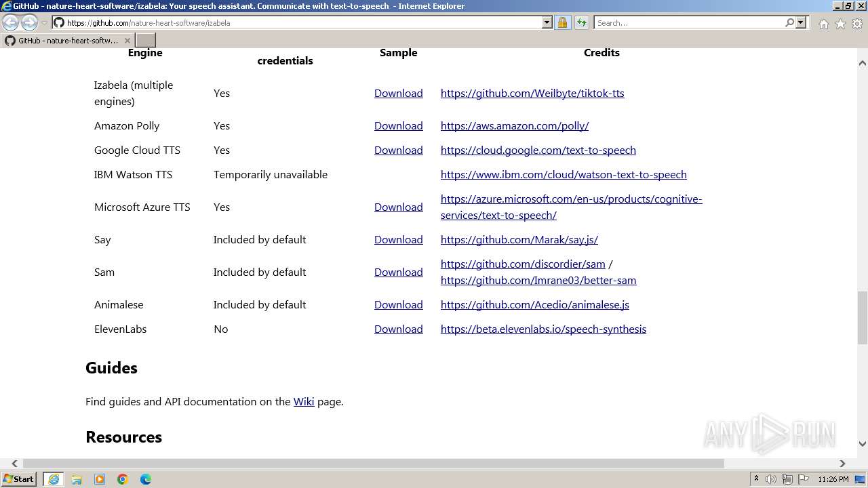
Task: Click the vertical scrollbar down arrow
Action: (x=862, y=444)
